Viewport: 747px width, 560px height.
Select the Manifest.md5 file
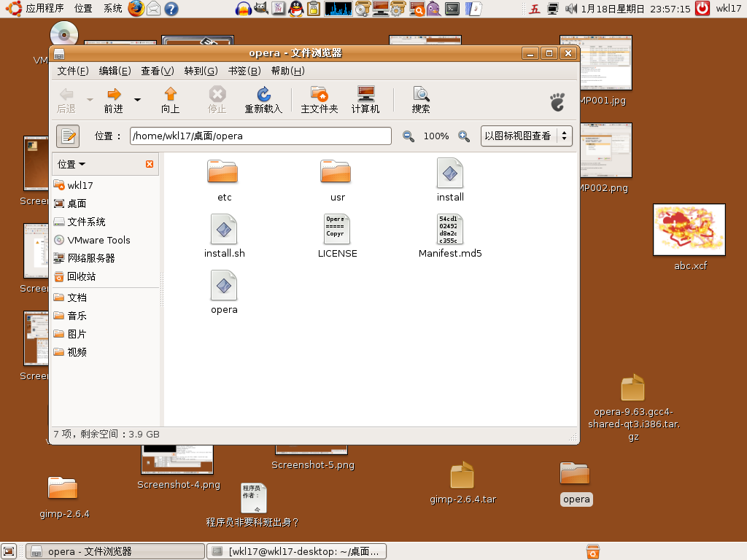click(450, 236)
